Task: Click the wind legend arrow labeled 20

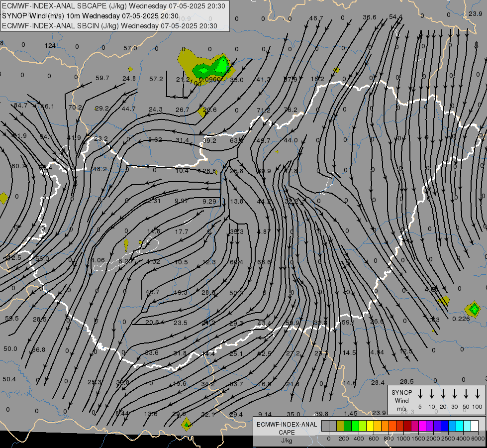Action: pyautogui.click(x=443, y=394)
